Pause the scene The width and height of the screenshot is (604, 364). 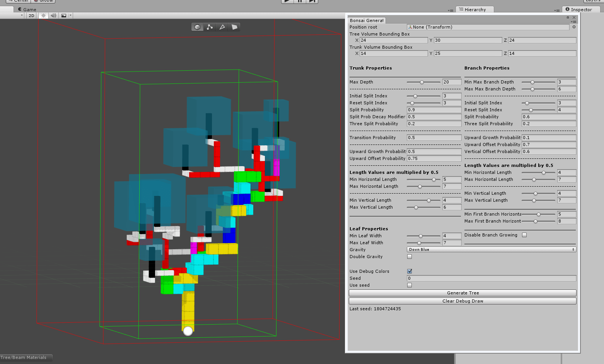300,1
